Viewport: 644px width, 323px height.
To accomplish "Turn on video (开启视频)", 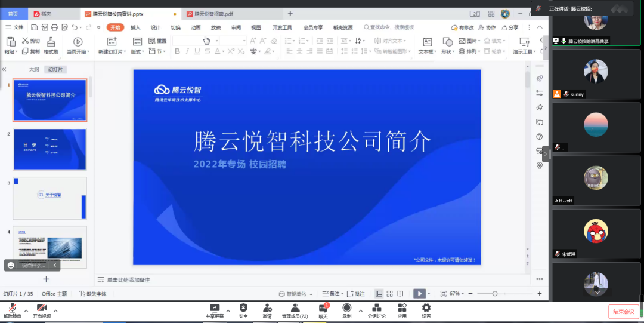I will 42,311.
